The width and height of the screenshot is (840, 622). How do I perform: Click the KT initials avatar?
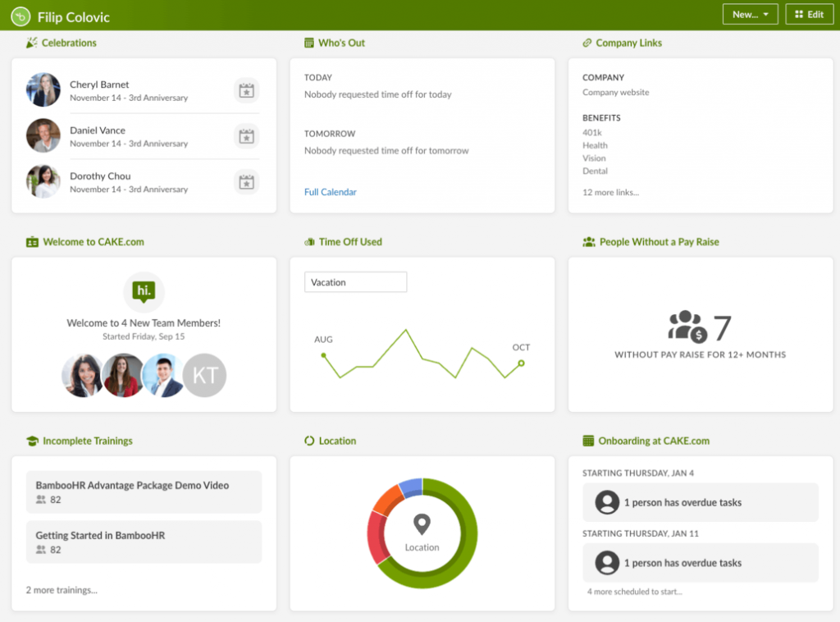(204, 376)
